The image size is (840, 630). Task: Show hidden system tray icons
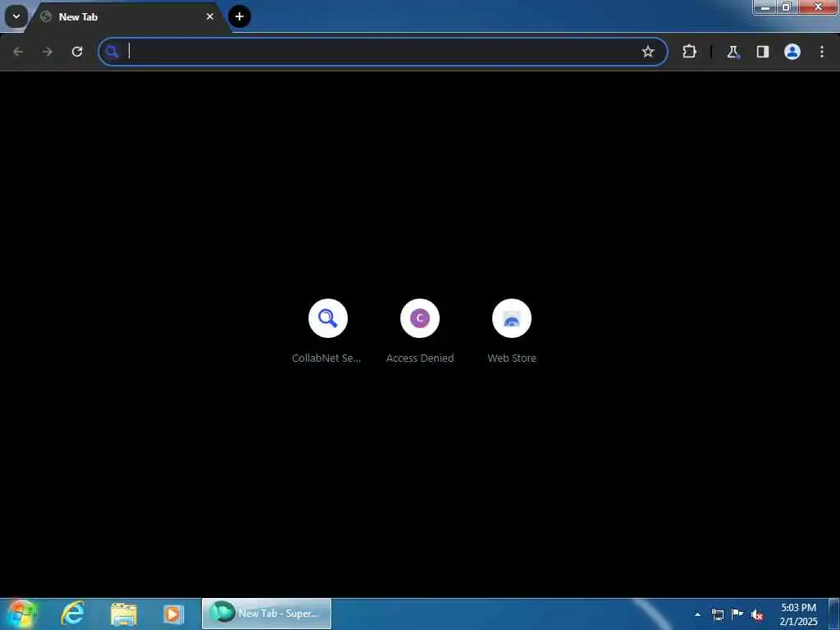tap(697, 614)
